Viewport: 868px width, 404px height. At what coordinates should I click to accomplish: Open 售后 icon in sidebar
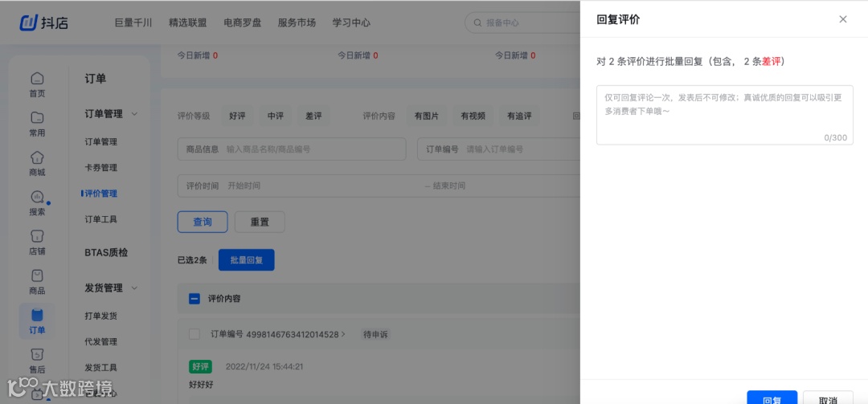click(37, 354)
